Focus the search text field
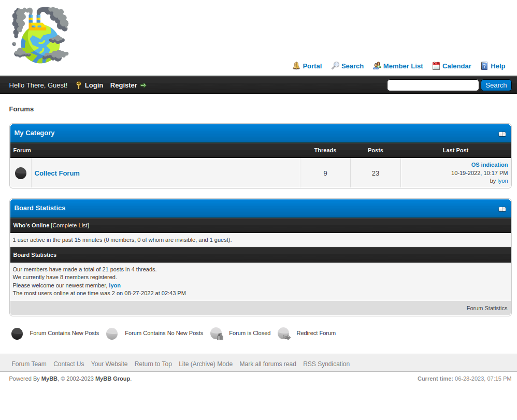 coord(433,85)
